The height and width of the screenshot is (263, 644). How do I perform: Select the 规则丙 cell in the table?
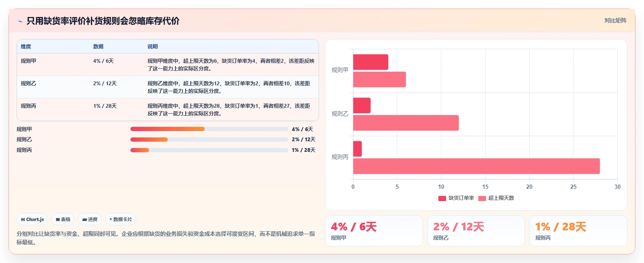coord(28,106)
